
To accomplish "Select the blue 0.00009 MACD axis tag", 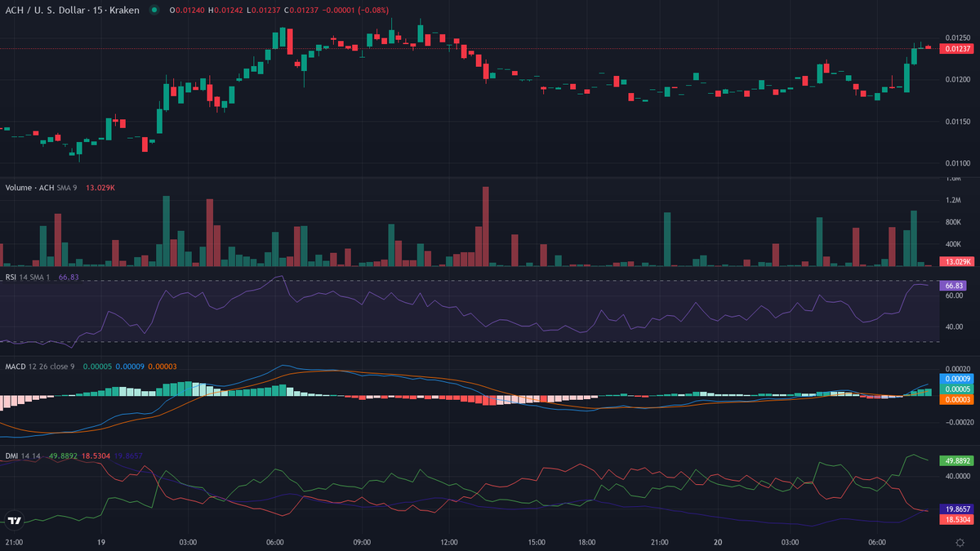I will [x=957, y=380].
